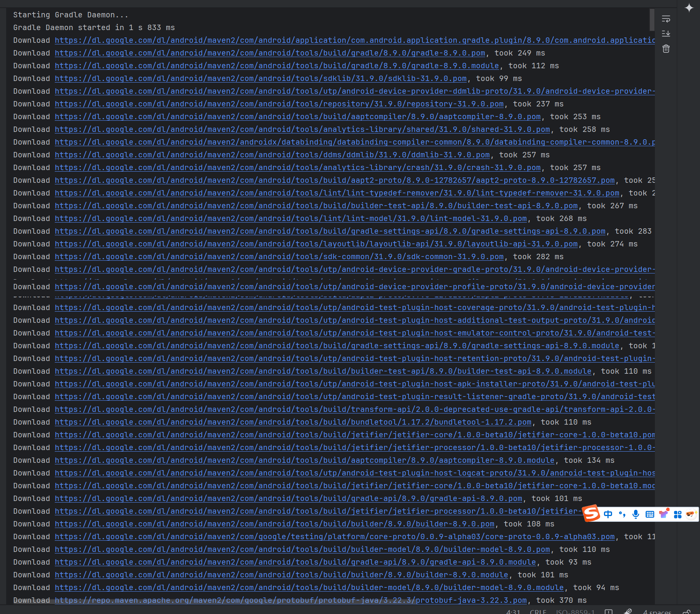This screenshot has height=614, width=700.
Task: Open the protobuf-java-3.22.3.pom link
Action: click(291, 601)
